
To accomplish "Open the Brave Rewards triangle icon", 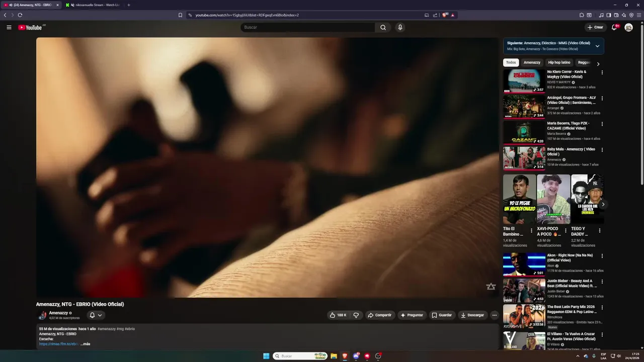I will click(452, 15).
